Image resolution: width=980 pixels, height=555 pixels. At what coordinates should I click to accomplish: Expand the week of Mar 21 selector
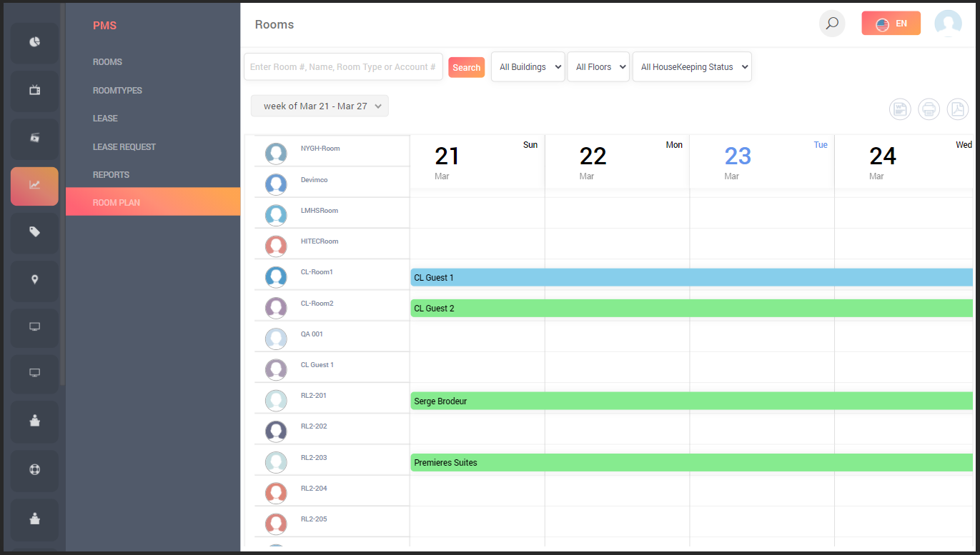tap(320, 106)
